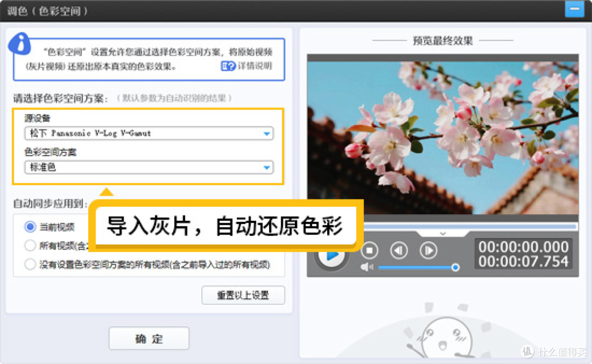
Task: Select the 所有视频 radio option
Action: [x=30, y=246]
